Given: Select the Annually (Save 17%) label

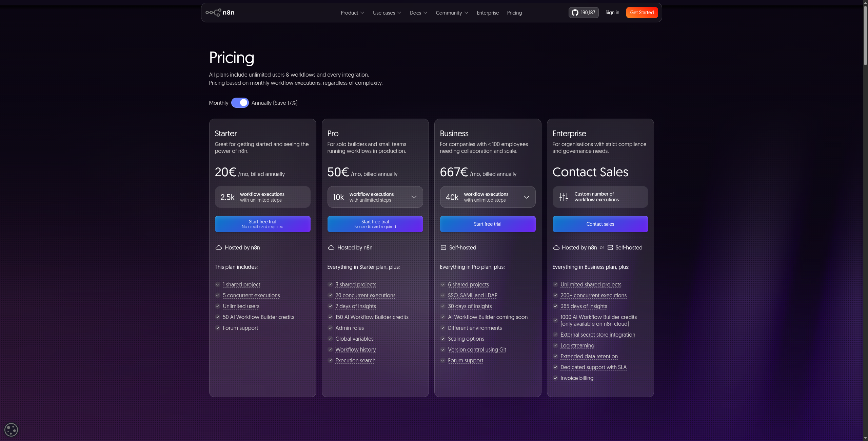Looking at the screenshot, I should tap(274, 103).
